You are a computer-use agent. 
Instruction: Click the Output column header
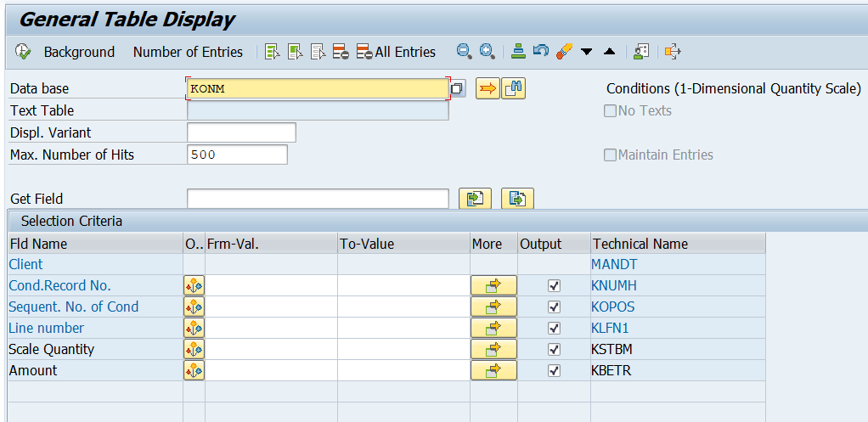coord(554,244)
